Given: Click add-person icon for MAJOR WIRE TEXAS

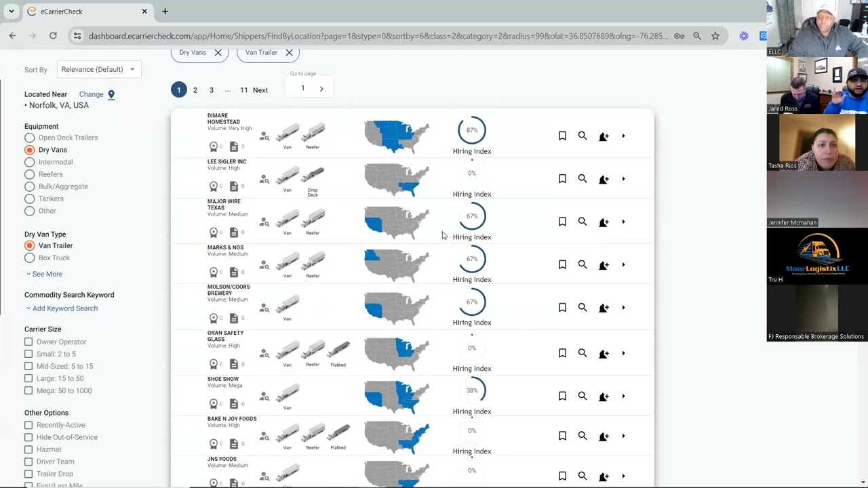Looking at the screenshot, I should (604, 222).
